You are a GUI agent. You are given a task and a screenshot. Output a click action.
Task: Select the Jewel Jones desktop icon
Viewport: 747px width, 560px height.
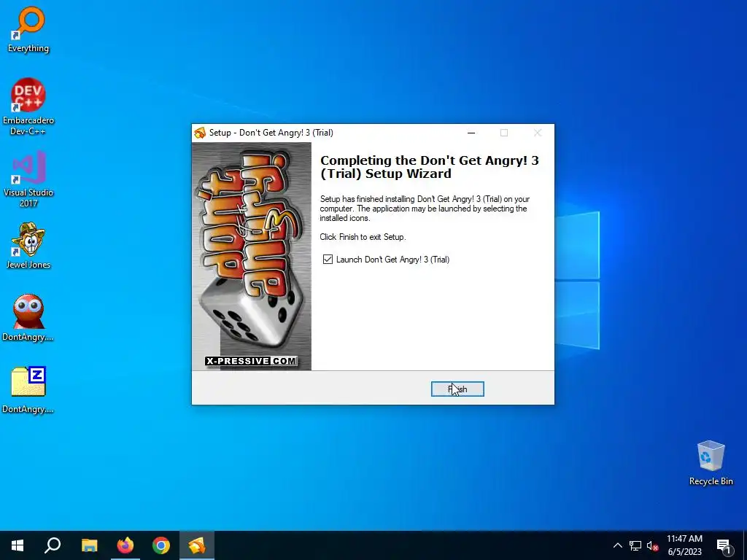[28, 246]
